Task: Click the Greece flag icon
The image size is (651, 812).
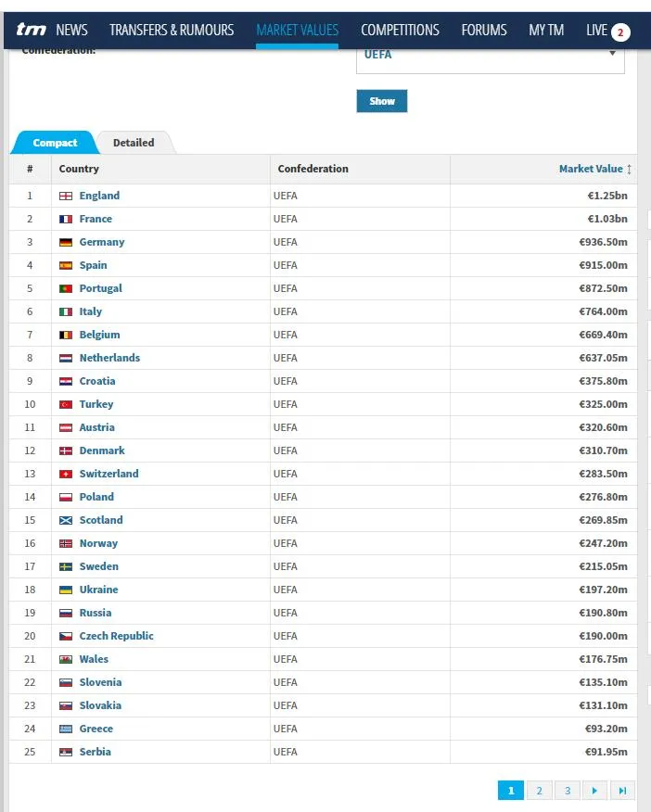Action: [x=66, y=729]
